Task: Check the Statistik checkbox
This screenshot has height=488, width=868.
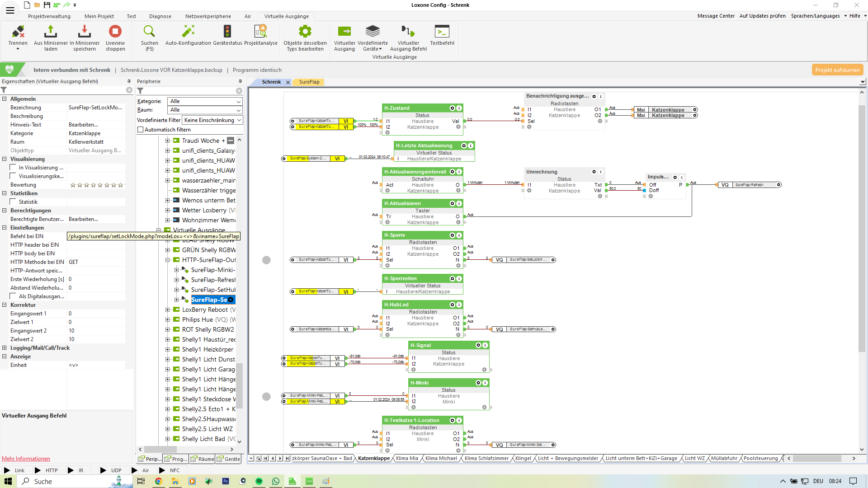Action: coord(14,202)
